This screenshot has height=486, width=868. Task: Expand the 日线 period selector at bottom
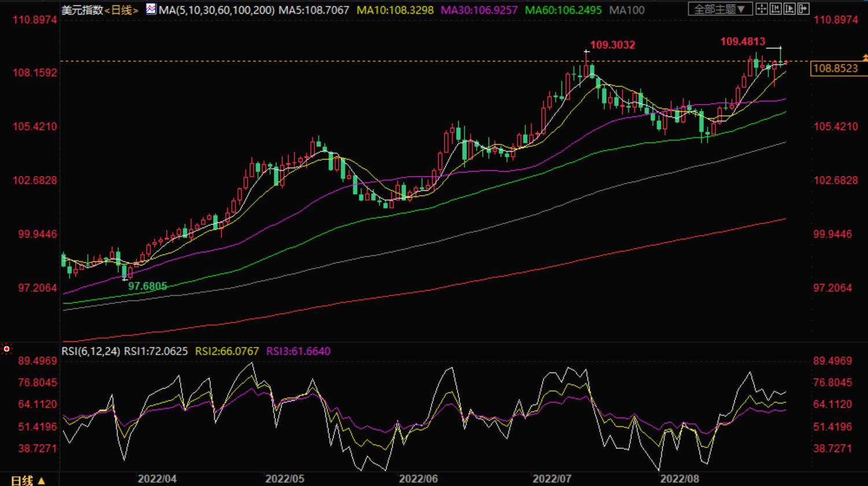(28, 480)
